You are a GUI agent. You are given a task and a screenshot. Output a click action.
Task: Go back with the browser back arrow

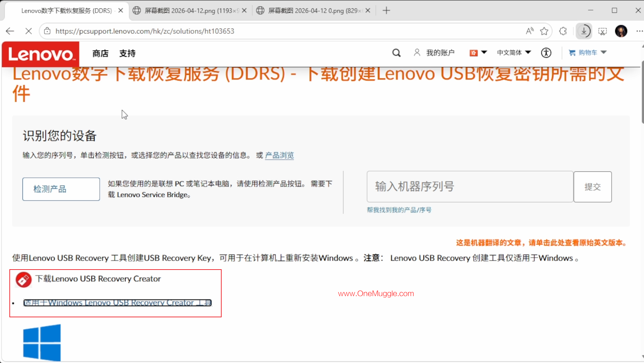click(x=10, y=31)
